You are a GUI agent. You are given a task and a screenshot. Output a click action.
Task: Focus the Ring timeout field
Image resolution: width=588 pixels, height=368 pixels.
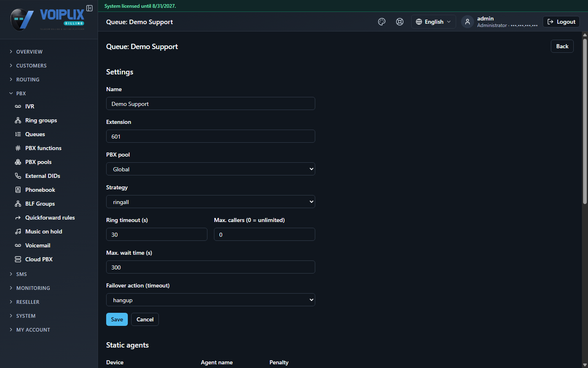[157, 234]
